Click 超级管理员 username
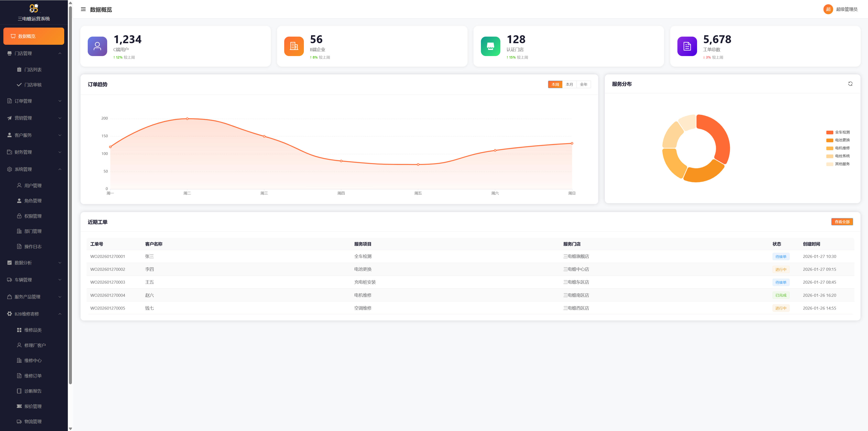868x431 pixels. (x=847, y=9)
